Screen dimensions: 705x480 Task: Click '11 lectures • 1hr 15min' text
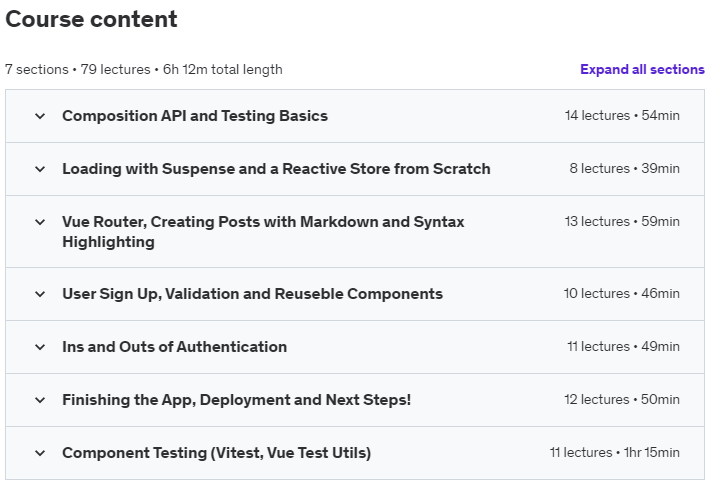pos(615,453)
